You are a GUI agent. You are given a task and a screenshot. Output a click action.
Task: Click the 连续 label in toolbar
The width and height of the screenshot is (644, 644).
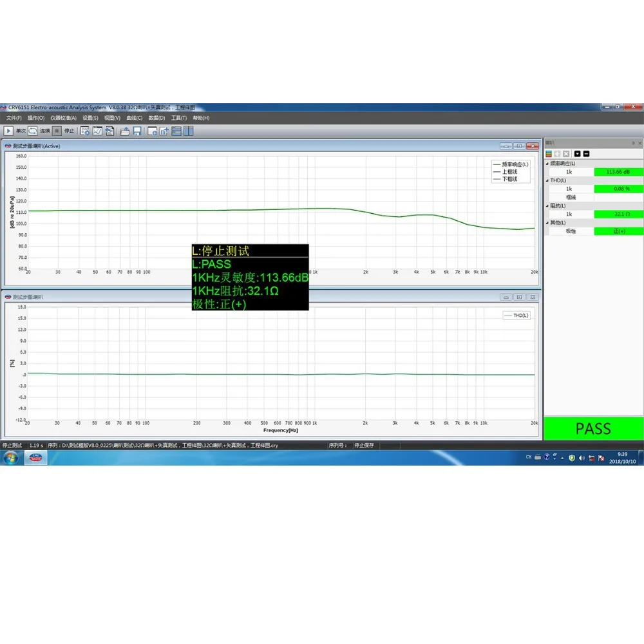(x=45, y=131)
